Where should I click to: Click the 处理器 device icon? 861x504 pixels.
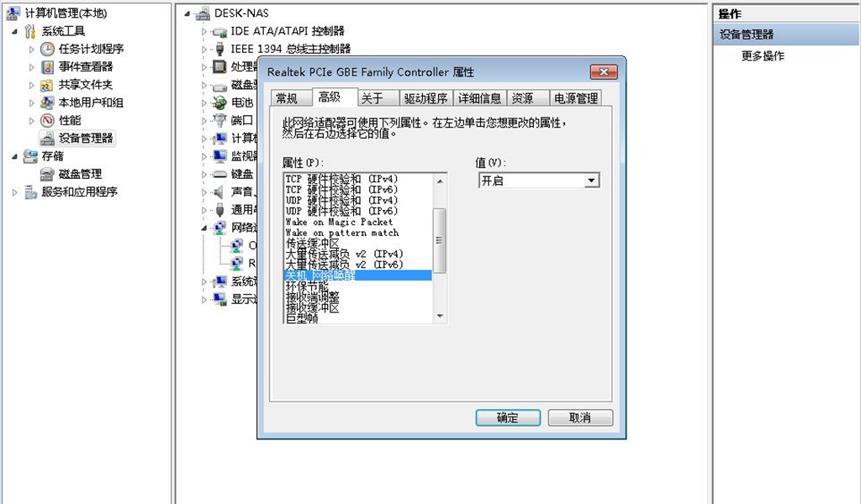(x=221, y=66)
